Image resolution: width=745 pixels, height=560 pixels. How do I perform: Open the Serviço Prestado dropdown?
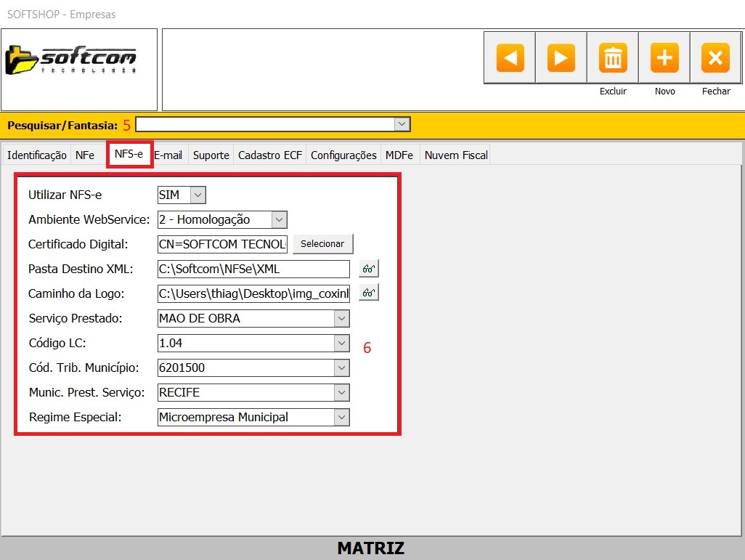pos(341,318)
